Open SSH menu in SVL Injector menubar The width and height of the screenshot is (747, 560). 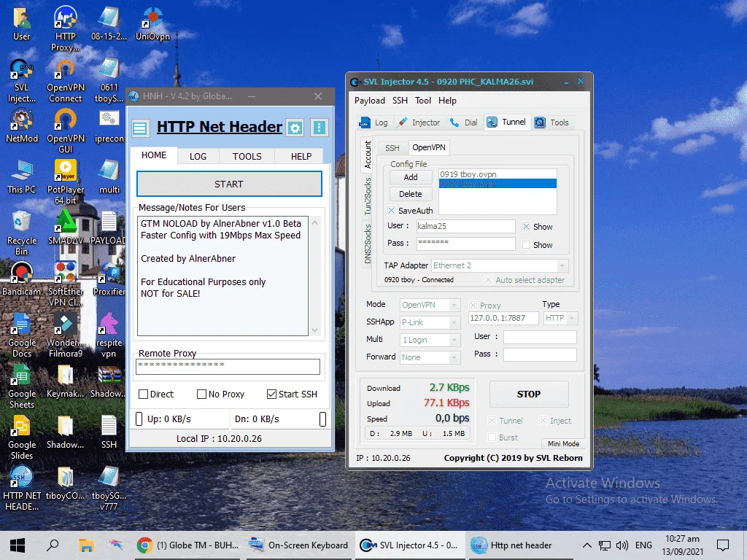pyautogui.click(x=400, y=101)
